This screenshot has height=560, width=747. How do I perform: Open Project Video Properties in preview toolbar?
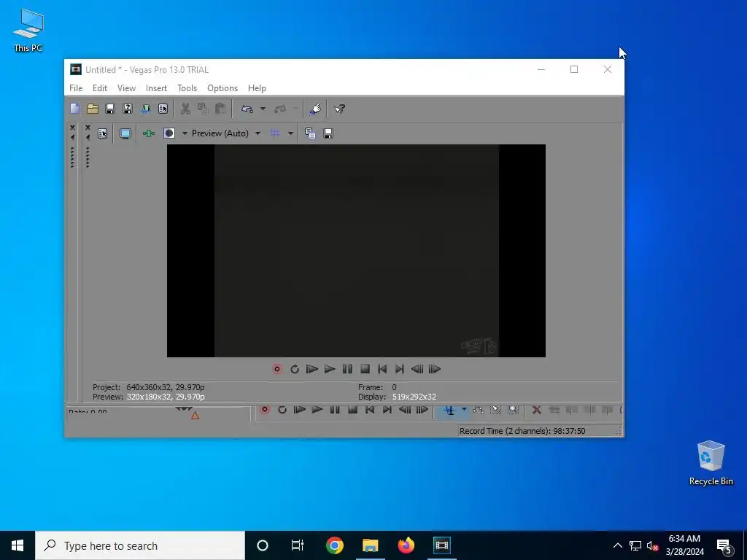tap(102, 133)
